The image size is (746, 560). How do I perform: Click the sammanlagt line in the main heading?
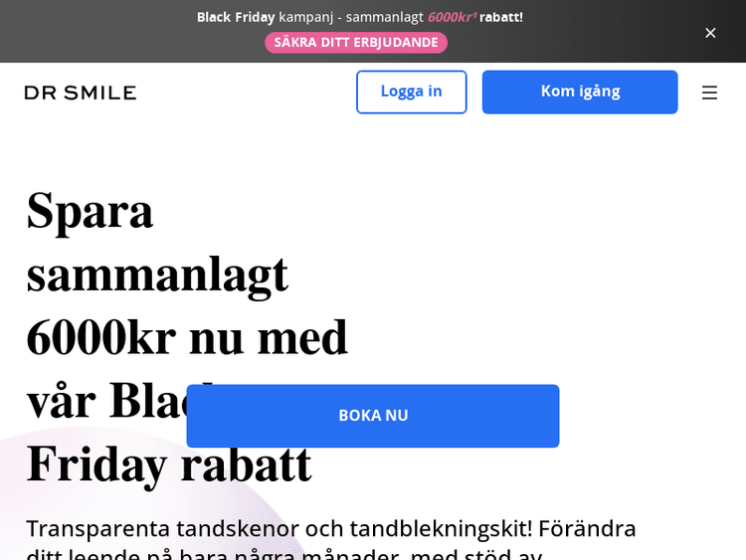pyautogui.click(x=157, y=274)
